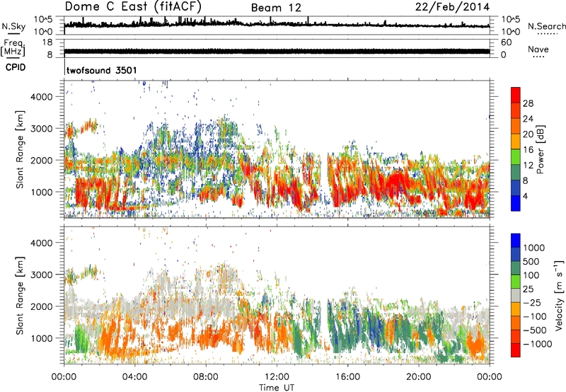The height and width of the screenshot is (392, 566).
Task: Click the 'Time UT' axis title
Action: 277,387
